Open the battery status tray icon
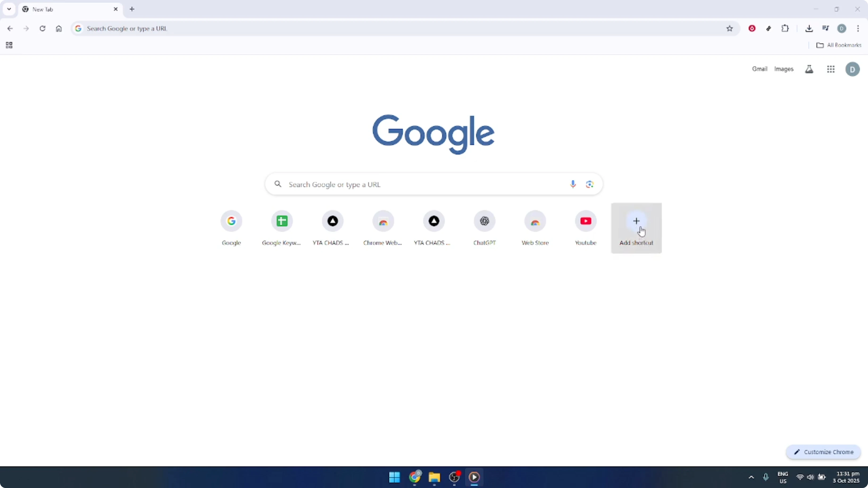The height and width of the screenshot is (488, 868). [822, 477]
